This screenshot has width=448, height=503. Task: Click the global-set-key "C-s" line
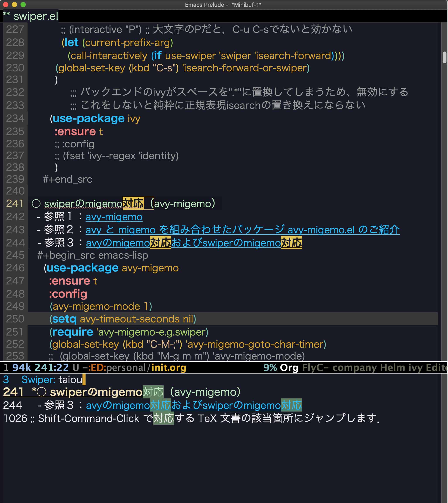coord(183,68)
